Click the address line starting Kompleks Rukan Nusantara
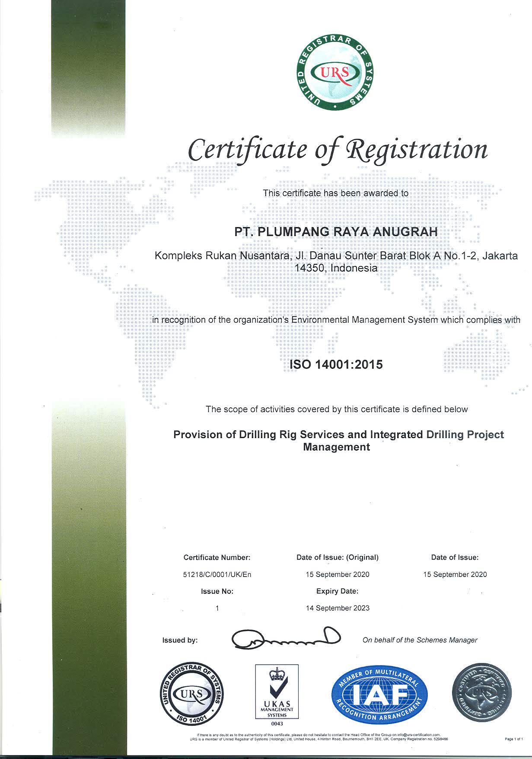Screen dimensions: 532x759 point(336,256)
